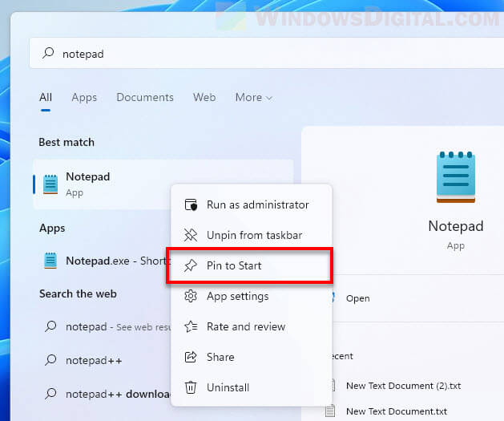Open recent file New Text Document (2).txt
Screen dimensions: 504x421
point(403,386)
